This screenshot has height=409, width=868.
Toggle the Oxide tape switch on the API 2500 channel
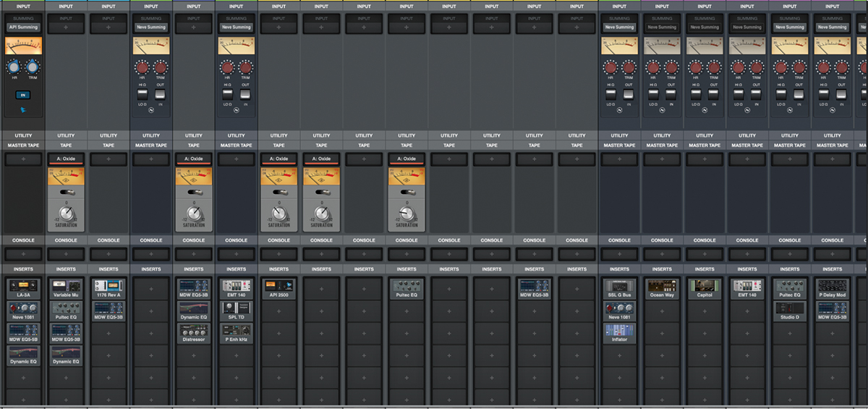pyautogui.click(x=279, y=192)
